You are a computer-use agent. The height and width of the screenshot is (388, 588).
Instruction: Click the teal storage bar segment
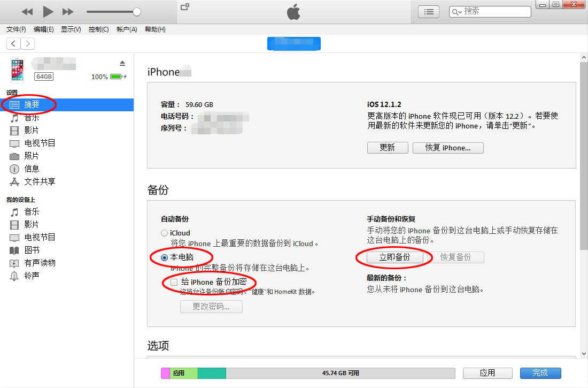coord(212,373)
